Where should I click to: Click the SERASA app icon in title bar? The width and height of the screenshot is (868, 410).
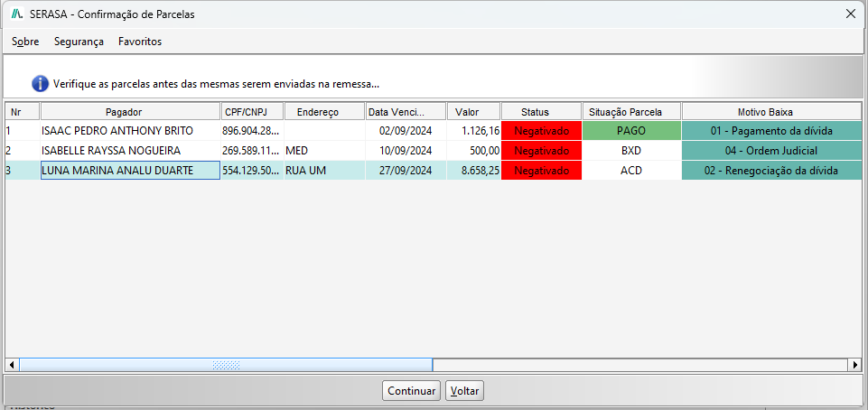point(17,14)
